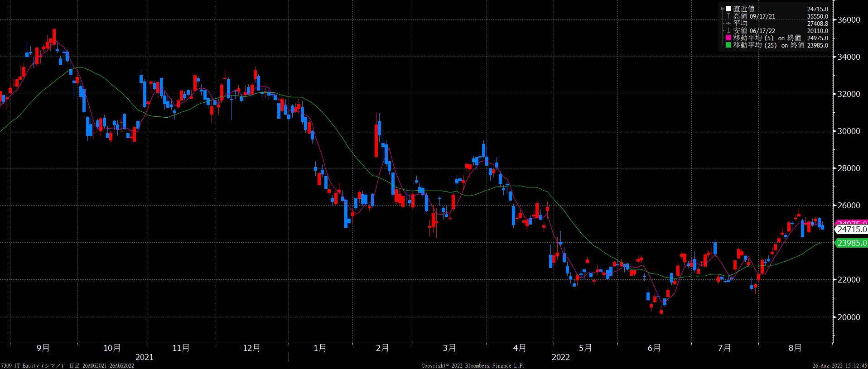Click the white 24715.0 price tag on axis

click(851, 230)
